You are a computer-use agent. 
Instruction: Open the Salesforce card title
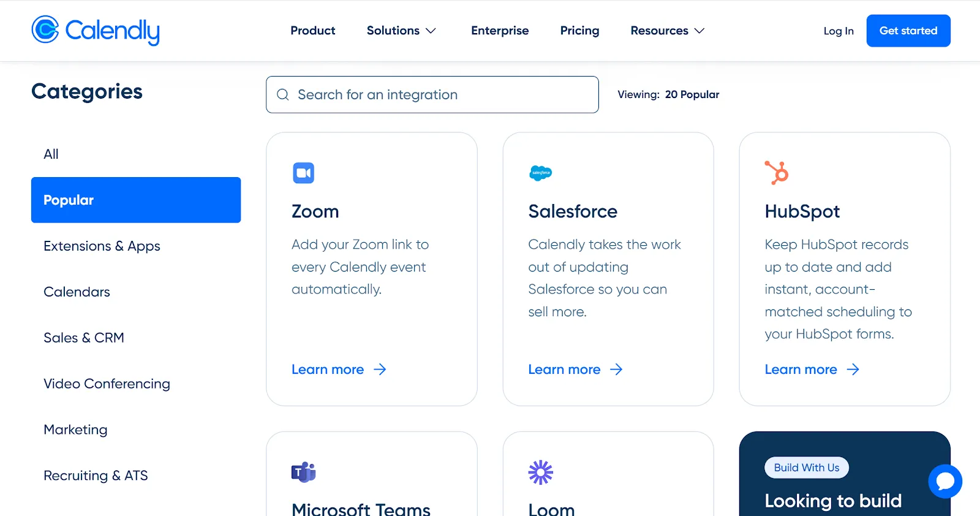pos(573,211)
